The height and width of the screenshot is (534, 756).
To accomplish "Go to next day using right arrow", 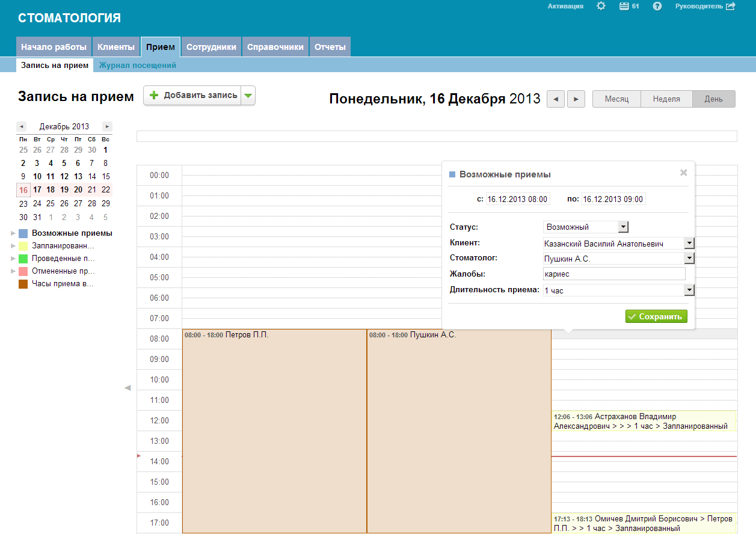I will (x=576, y=99).
